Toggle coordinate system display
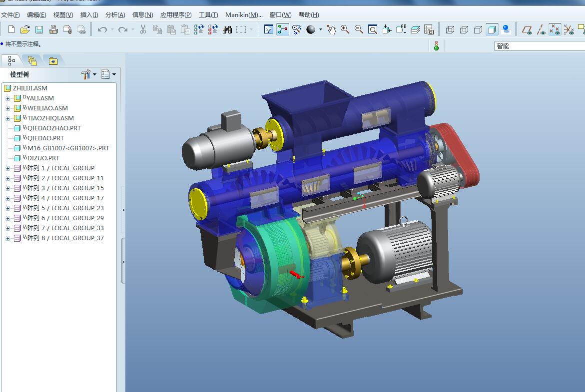This screenshot has width=585, height=392. pyautogui.click(x=569, y=29)
